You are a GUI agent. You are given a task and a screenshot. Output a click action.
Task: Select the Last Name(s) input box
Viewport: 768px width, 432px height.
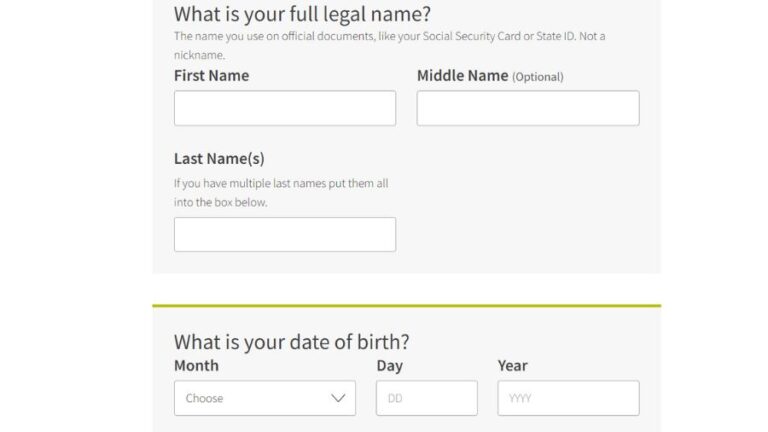click(x=284, y=234)
